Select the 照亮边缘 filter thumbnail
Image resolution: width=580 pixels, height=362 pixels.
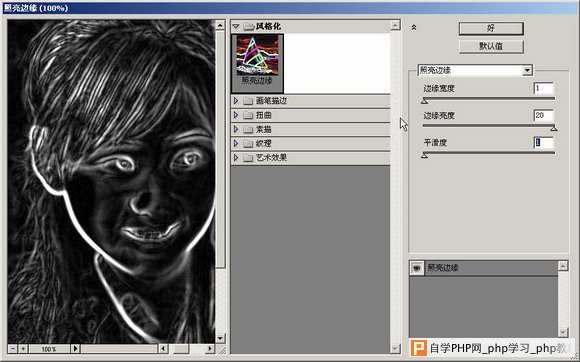257,63
